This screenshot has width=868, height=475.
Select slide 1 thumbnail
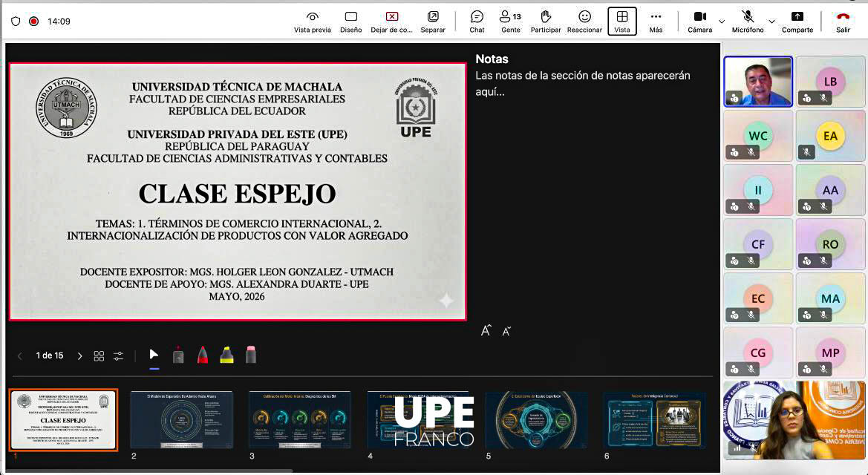pyautogui.click(x=64, y=420)
